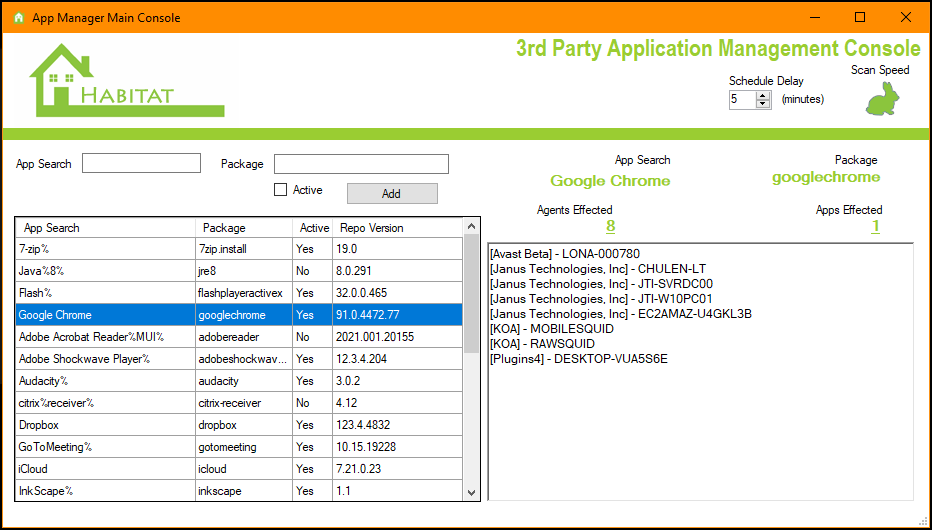
Task: Click scroll down arrow of app table
Action: (471, 493)
